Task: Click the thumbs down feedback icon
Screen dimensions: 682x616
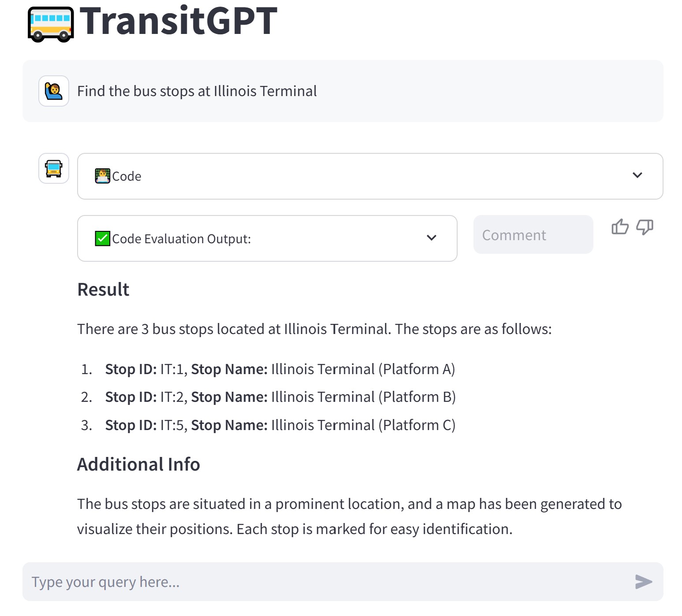Action: [645, 227]
